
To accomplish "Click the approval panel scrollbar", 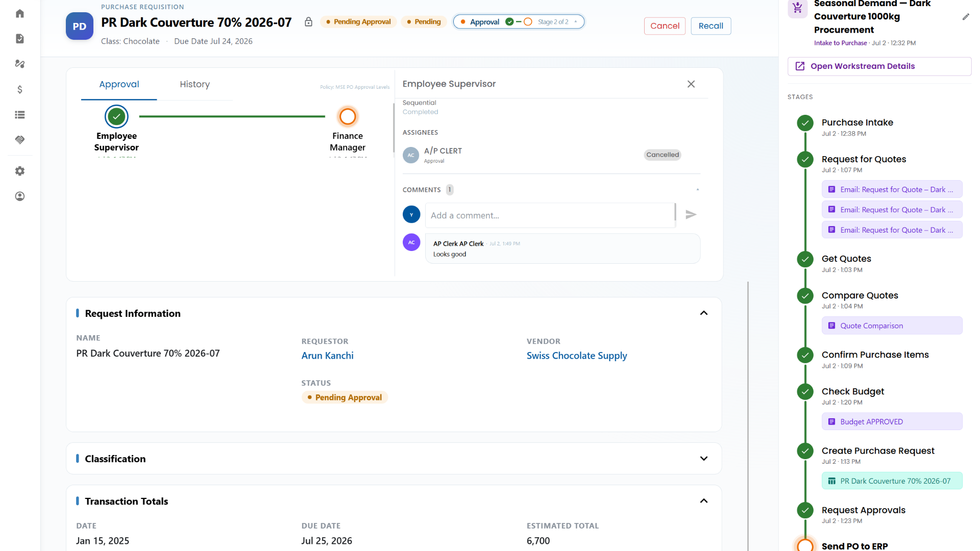I will point(393,128).
